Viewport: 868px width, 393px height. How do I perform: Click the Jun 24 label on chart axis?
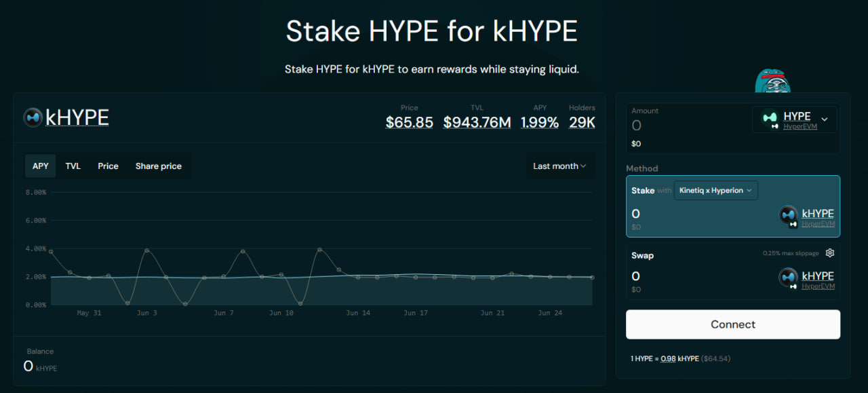[550, 314]
